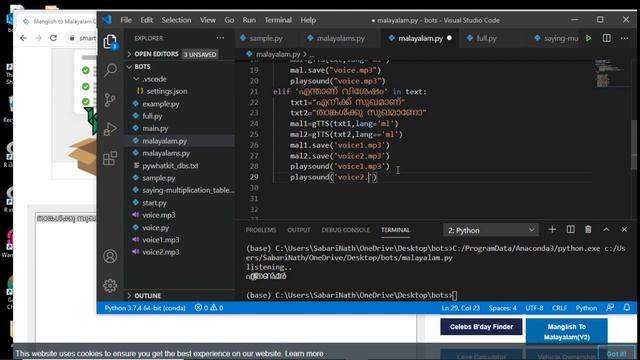Open the Manage gear icon

tap(110, 285)
